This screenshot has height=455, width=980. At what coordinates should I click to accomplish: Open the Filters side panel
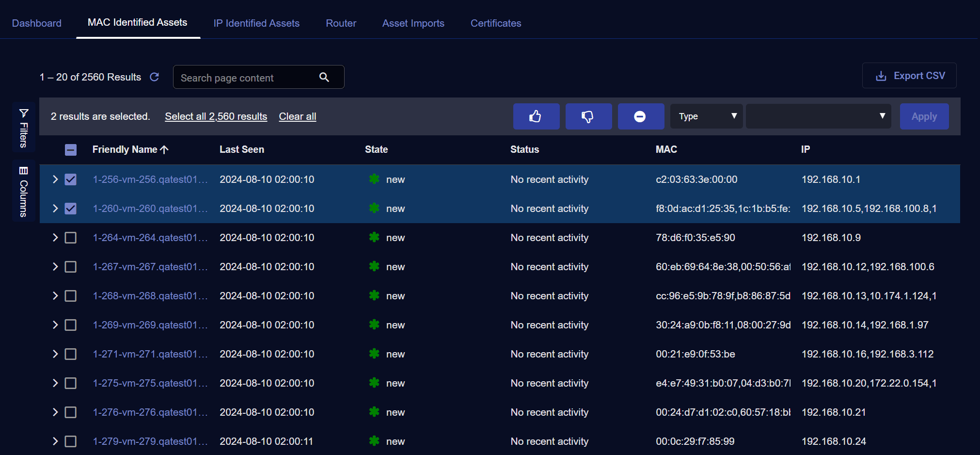[x=23, y=128]
